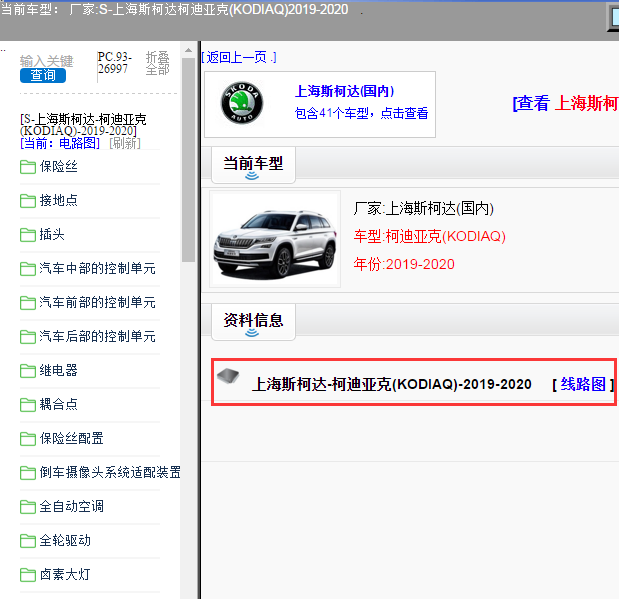Open the 汽车前部的控制单元 folder icon
The width and height of the screenshot is (619, 599).
click(x=28, y=303)
